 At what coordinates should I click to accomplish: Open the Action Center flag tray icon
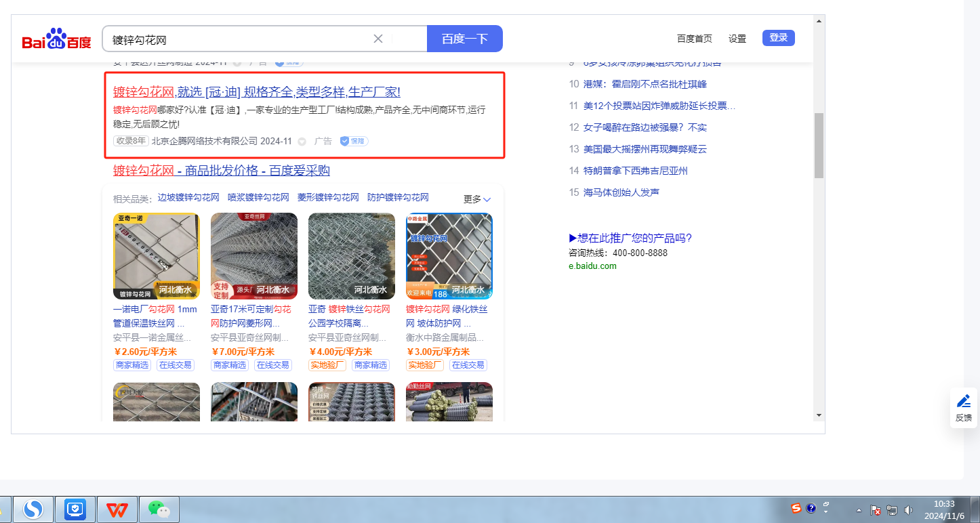pos(875,510)
